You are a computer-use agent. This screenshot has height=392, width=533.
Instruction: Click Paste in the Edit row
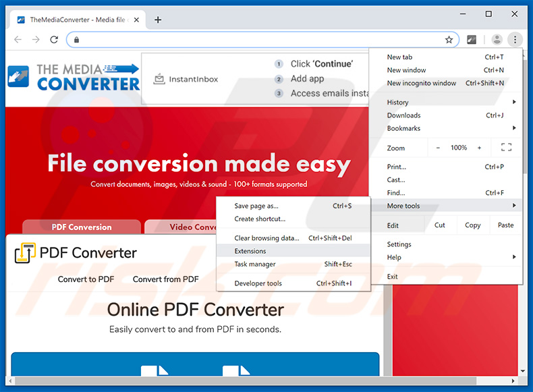tap(505, 225)
